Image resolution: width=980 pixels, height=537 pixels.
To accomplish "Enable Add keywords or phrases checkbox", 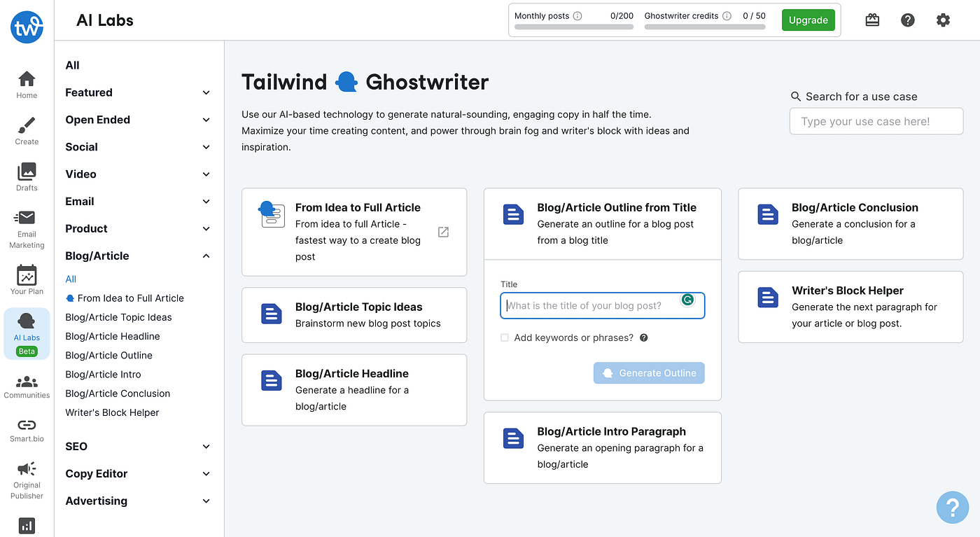I will [505, 337].
